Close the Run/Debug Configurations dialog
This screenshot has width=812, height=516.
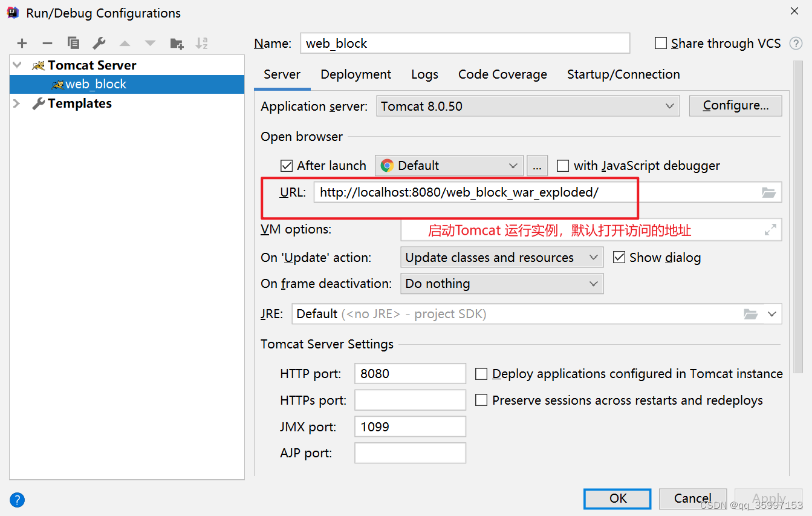point(794,11)
